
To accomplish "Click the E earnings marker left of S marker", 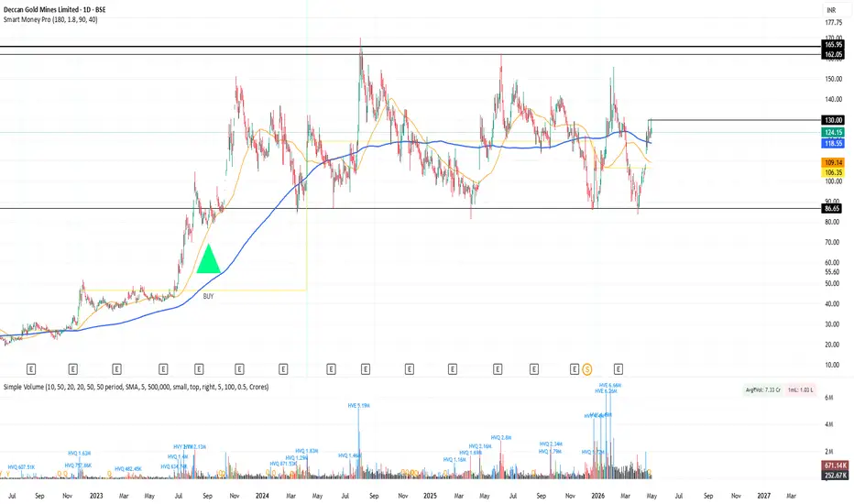I will pyautogui.click(x=574, y=369).
